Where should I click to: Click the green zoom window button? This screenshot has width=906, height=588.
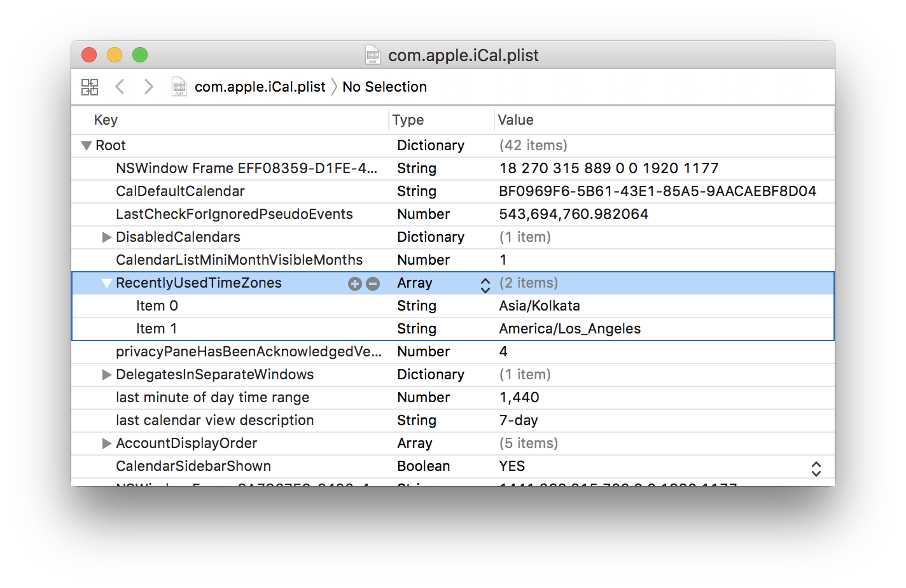(x=140, y=55)
